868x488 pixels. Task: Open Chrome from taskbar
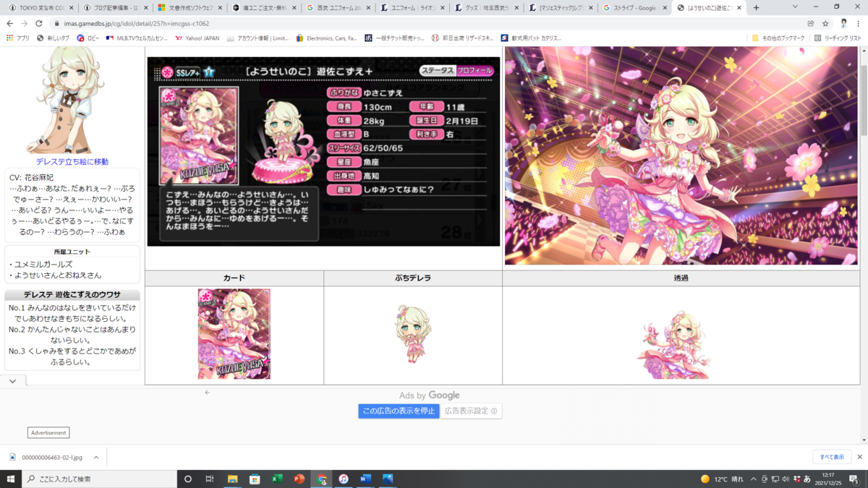click(322, 479)
